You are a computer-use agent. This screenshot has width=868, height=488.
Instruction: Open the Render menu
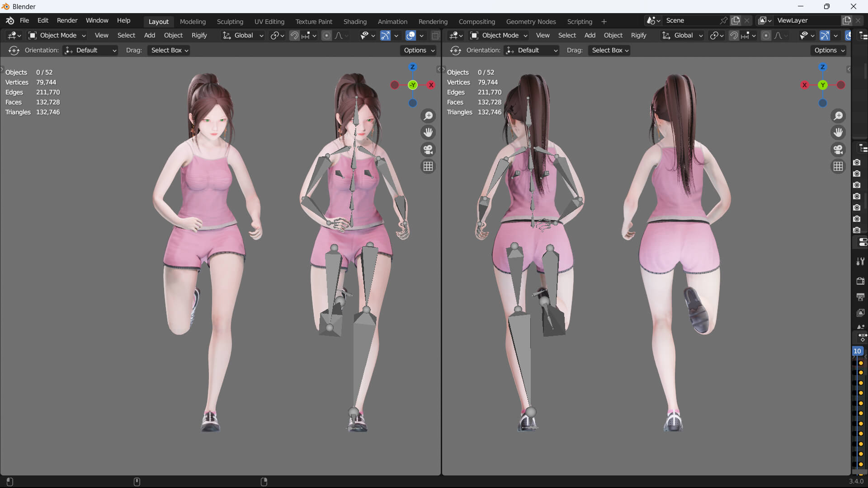tap(67, 20)
